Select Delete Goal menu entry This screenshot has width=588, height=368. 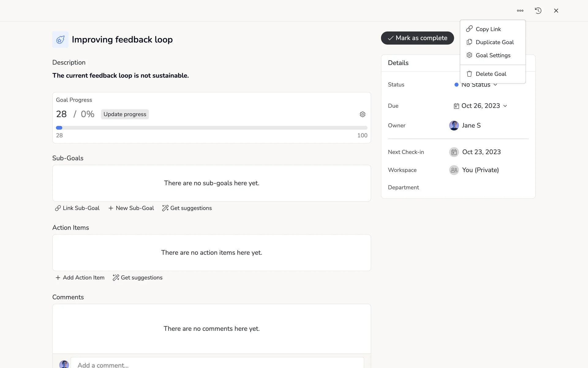point(491,74)
